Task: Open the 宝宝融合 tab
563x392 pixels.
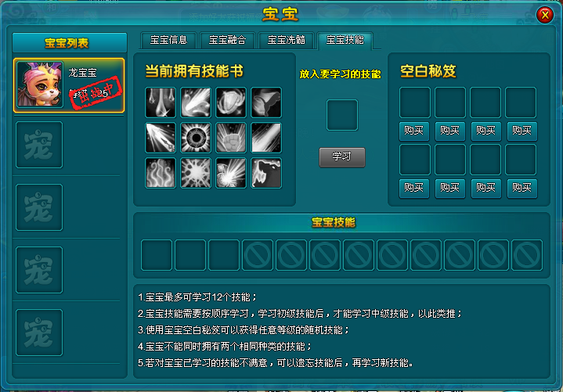Action: coord(227,40)
